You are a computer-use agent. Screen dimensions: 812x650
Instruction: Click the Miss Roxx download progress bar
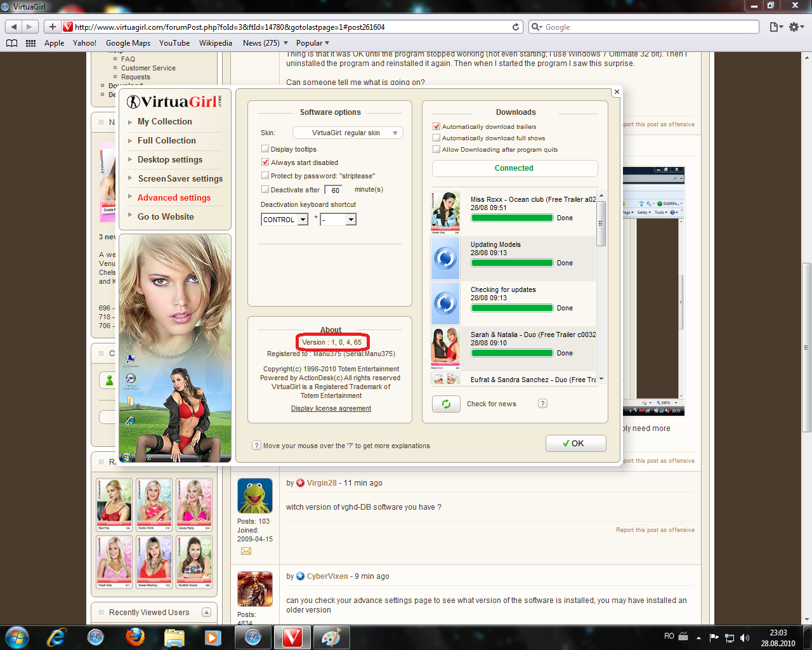(512, 218)
